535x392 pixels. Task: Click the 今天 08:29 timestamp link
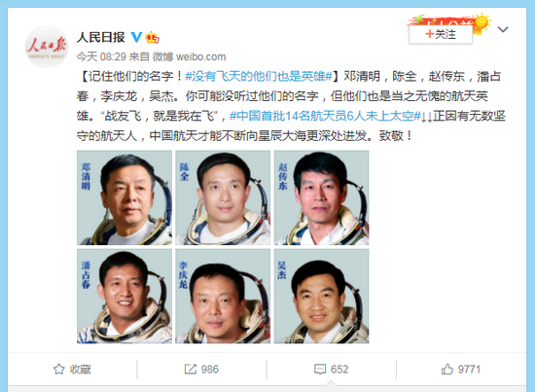[x=101, y=56]
